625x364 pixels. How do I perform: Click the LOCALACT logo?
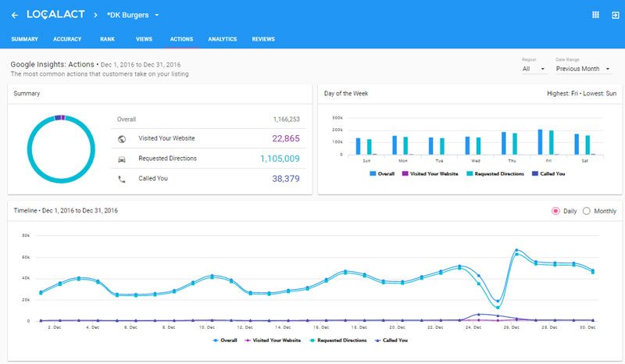[55, 15]
